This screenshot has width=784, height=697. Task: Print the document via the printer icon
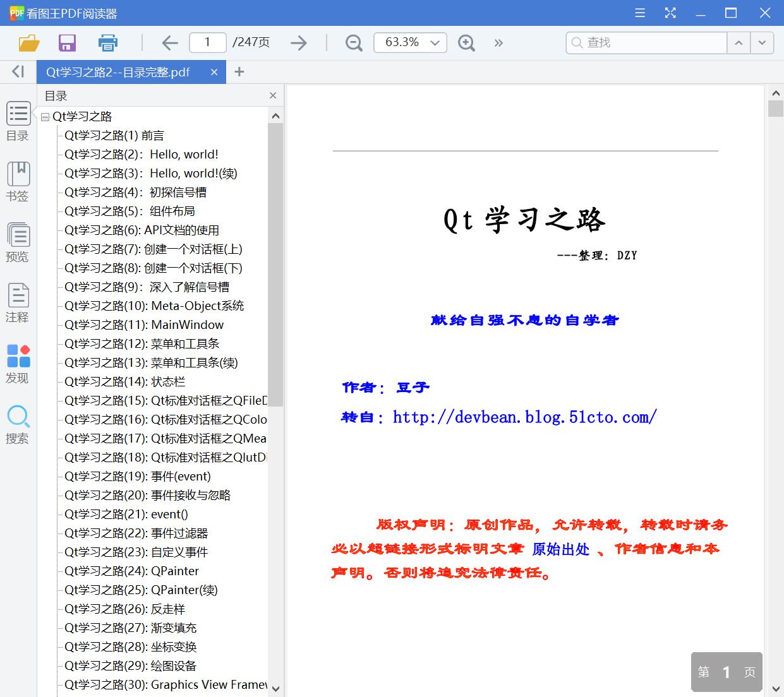(107, 42)
